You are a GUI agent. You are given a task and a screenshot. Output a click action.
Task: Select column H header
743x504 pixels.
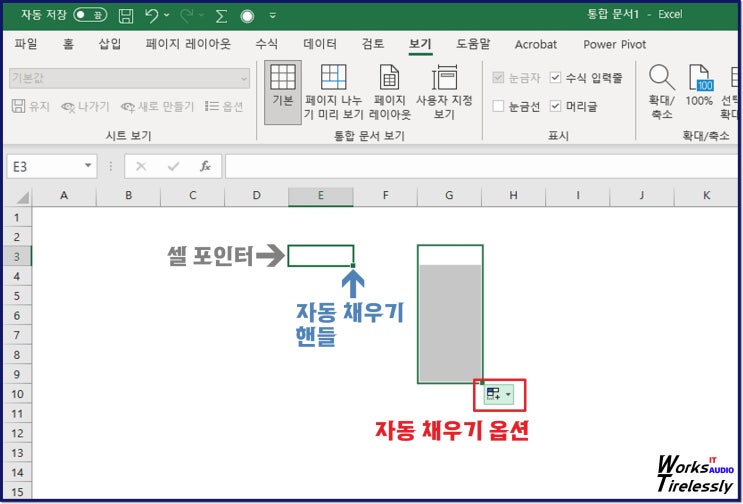513,196
